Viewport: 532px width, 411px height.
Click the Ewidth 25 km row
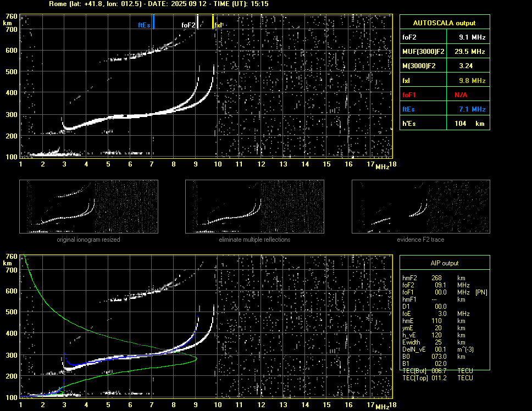coord(434,342)
